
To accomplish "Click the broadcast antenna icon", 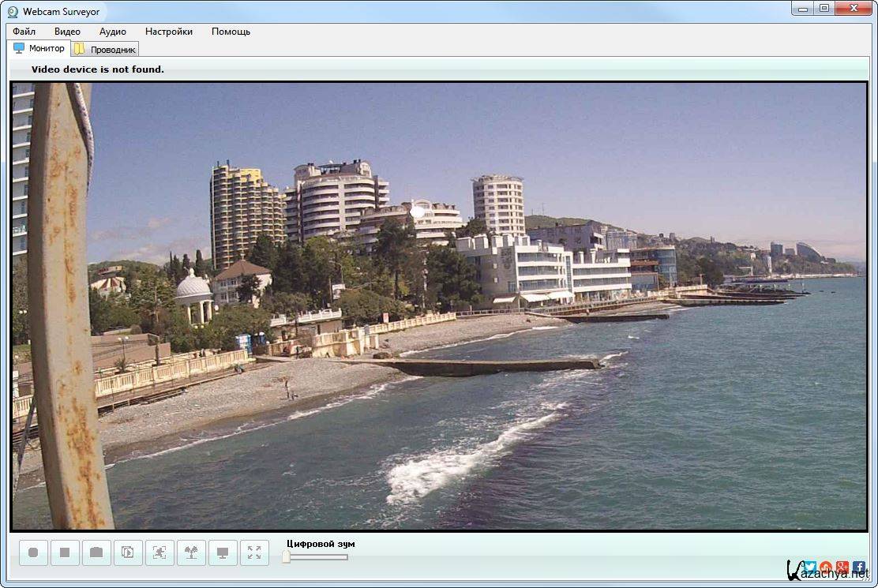I will coord(191,553).
